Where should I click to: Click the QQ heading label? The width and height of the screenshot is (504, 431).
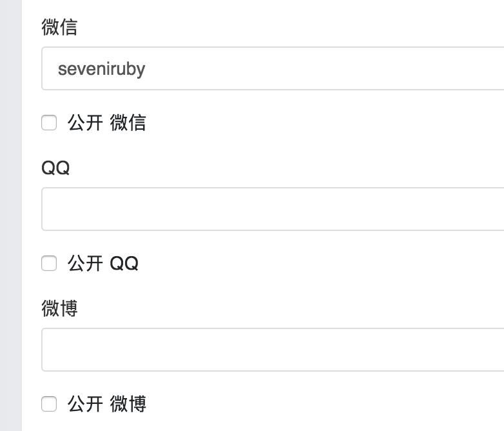(x=55, y=168)
